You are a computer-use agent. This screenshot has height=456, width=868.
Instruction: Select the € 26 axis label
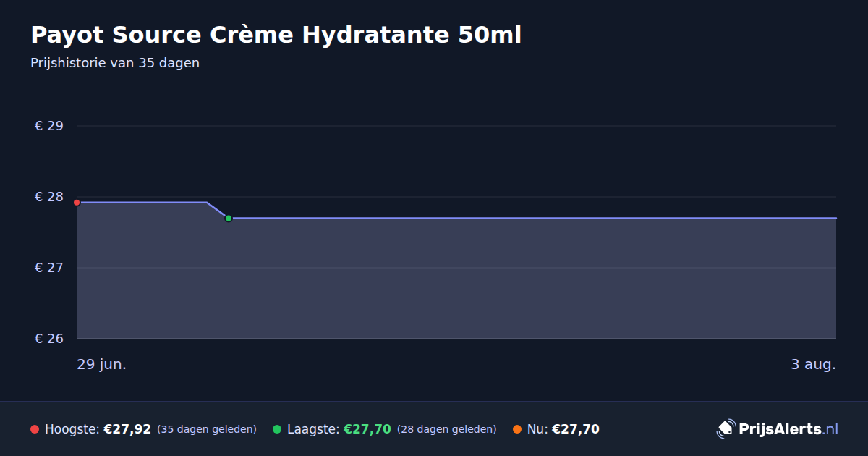click(x=49, y=339)
